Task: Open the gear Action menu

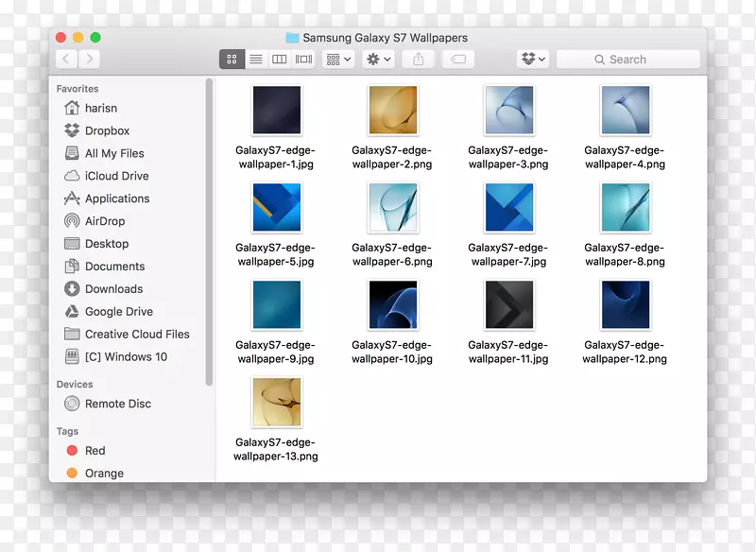Action: (378, 60)
